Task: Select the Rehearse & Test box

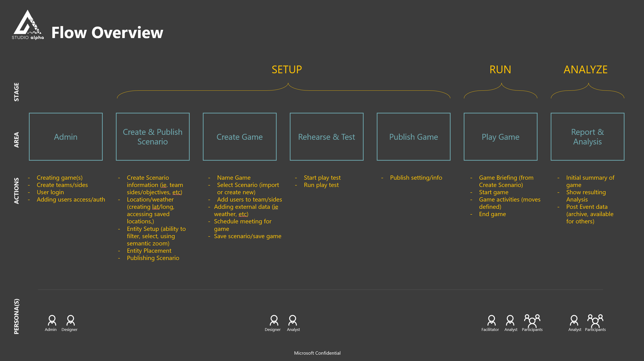Action: [x=327, y=137]
